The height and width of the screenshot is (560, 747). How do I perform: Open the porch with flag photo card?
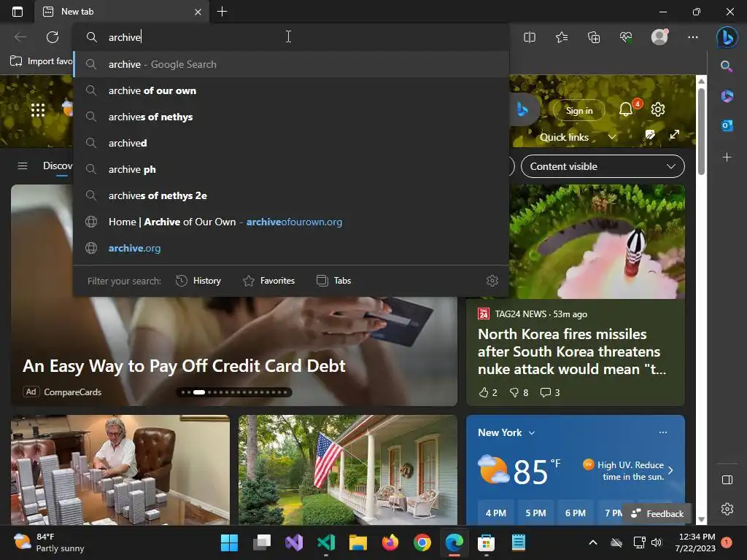point(348,470)
